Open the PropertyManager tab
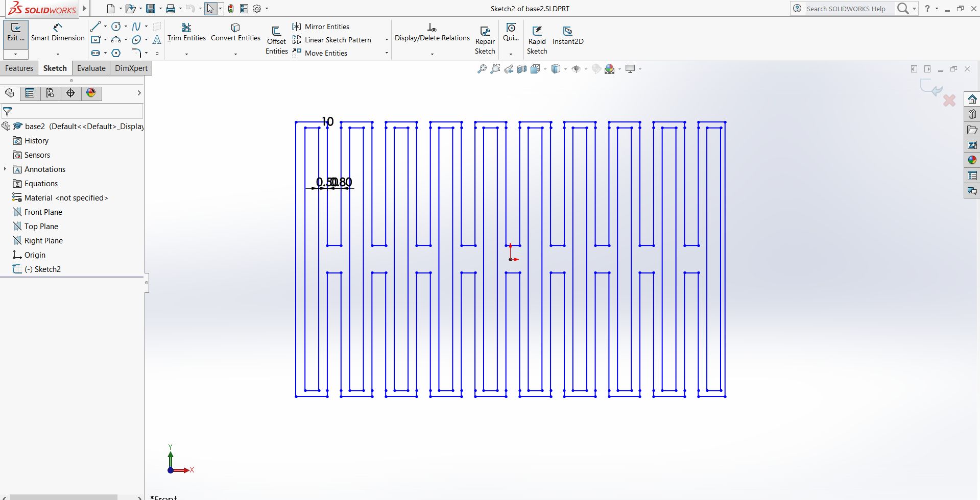The height and width of the screenshot is (500, 980). pos(30,93)
